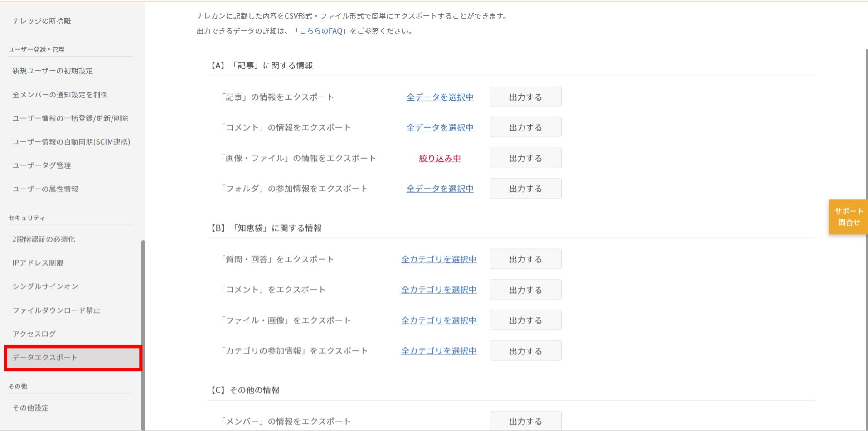Click 全カテゴリを選択中 for ファイル・画像
The width and height of the screenshot is (868, 431).
(x=439, y=320)
